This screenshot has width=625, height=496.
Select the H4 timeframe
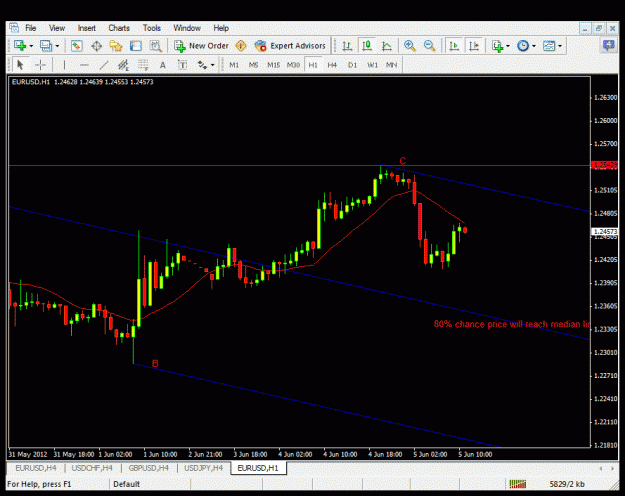332,65
